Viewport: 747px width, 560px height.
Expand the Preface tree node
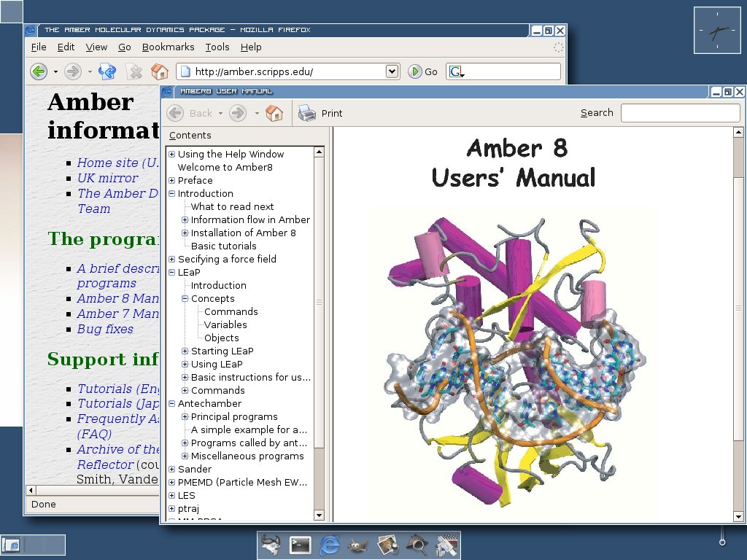[172, 181]
